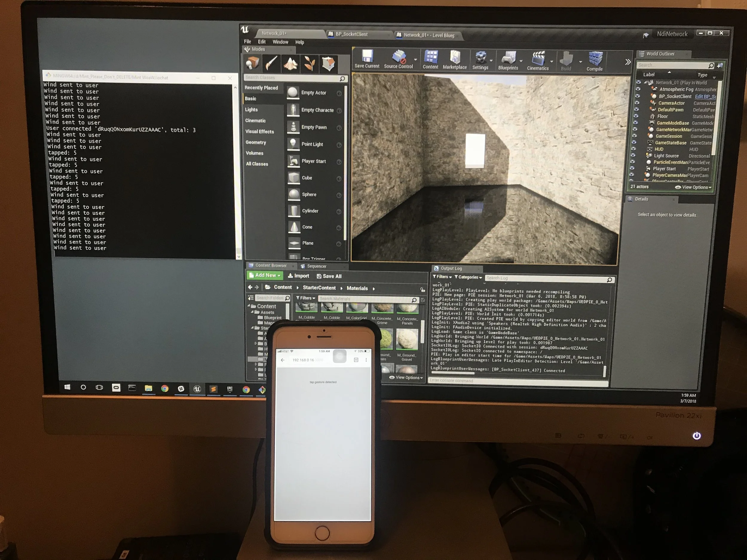Toggle visibility eye for Light Source
Image resolution: width=747 pixels, height=560 pixels.
point(633,155)
